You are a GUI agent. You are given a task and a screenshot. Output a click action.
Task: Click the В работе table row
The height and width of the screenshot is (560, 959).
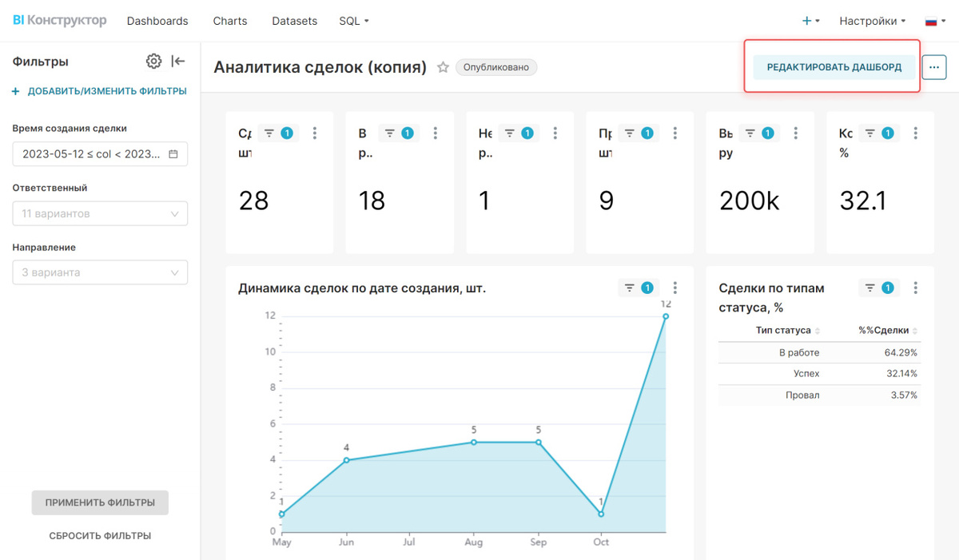[819, 352]
